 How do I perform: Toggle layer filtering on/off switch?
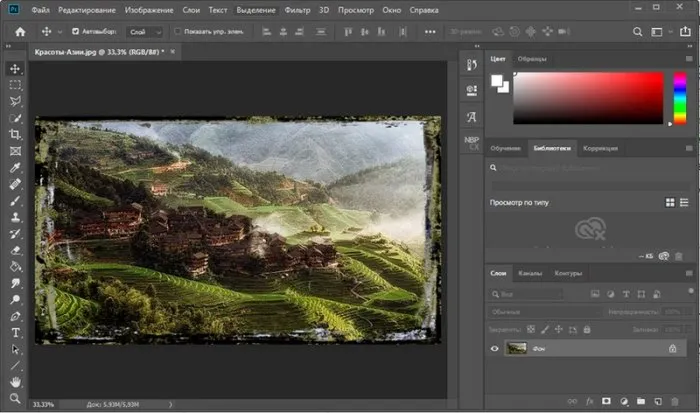click(x=691, y=291)
